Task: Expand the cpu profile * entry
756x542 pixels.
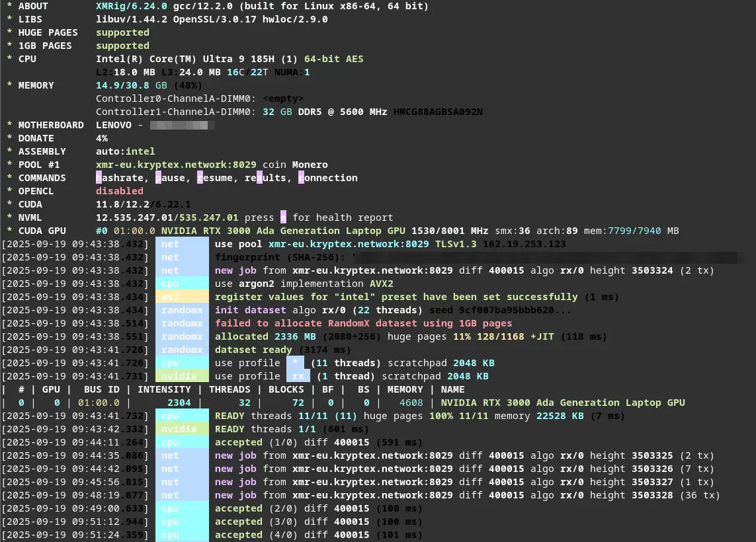Action: [x=296, y=362]
